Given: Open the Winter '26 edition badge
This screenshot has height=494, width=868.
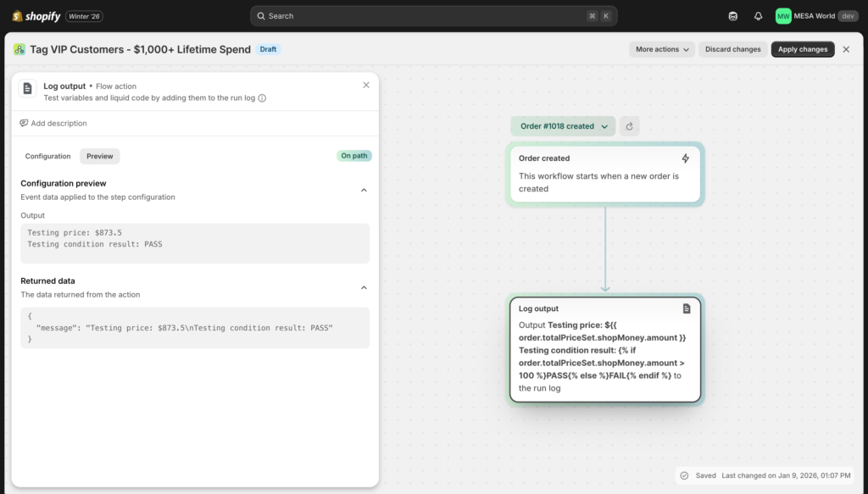Looking at the screenshot, I should coord(84,16).
